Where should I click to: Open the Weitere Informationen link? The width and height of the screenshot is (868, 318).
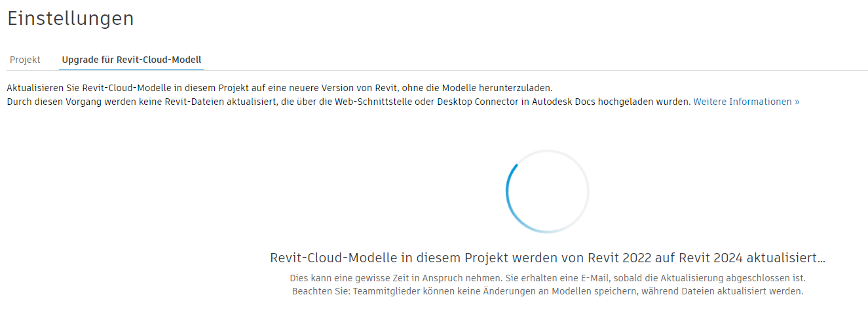tap(746, 102)
